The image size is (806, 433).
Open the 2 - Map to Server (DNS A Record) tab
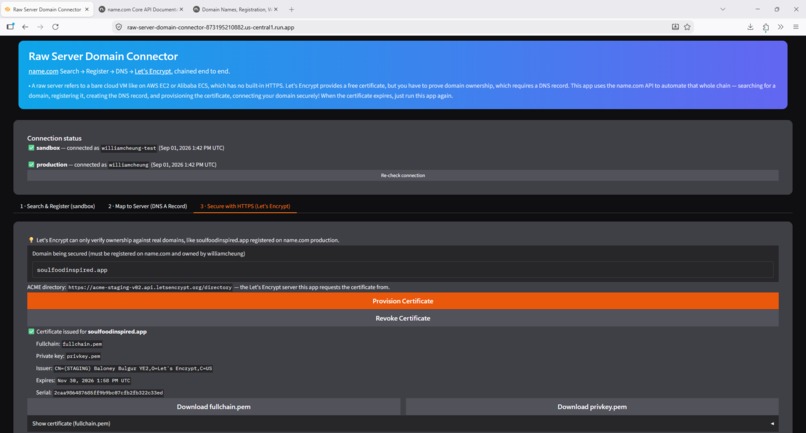click(148, 206)
